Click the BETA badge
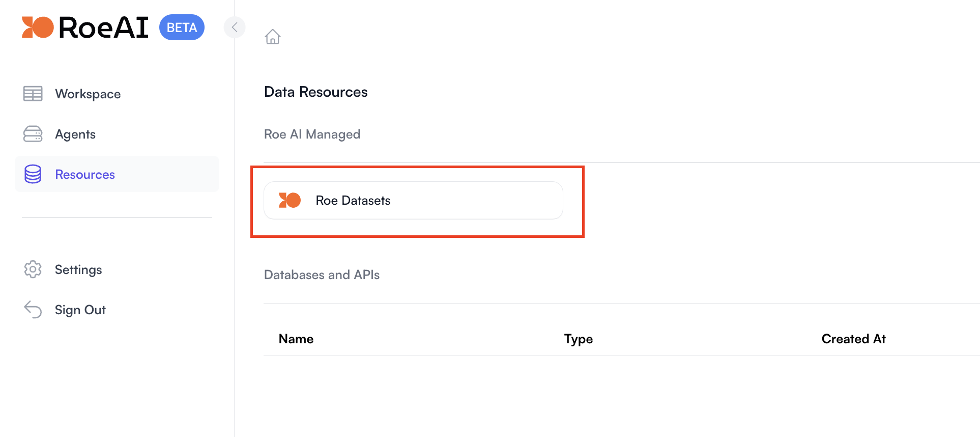 (182, 28)
